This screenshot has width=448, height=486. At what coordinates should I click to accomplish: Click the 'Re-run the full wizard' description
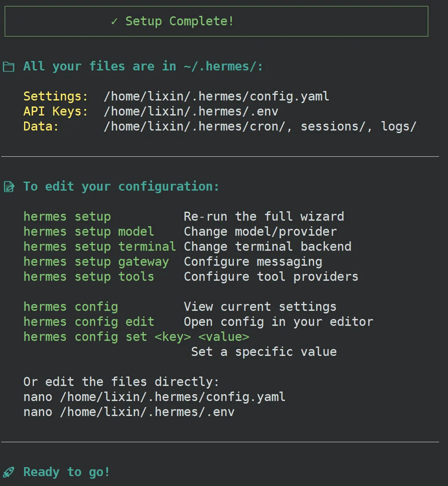click(264, 217)
